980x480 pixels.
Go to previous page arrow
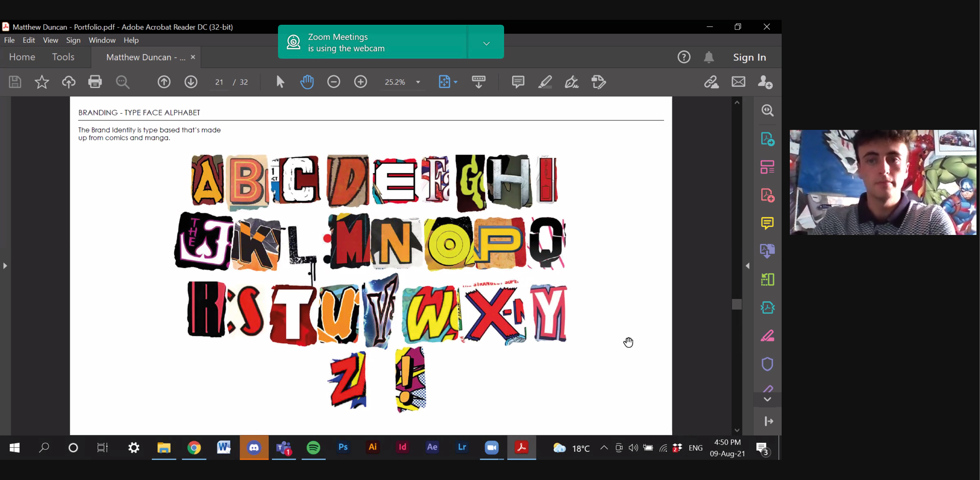point(164,82)
